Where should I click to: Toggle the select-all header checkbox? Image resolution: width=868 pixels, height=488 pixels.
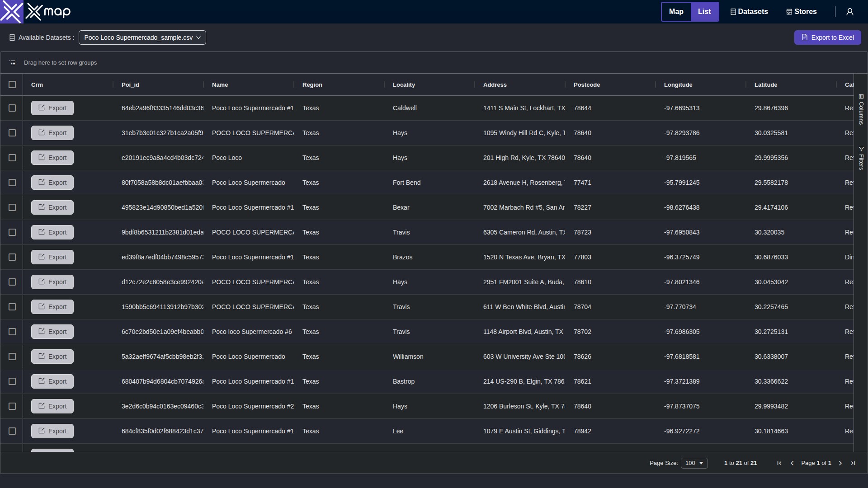point(12,84)
